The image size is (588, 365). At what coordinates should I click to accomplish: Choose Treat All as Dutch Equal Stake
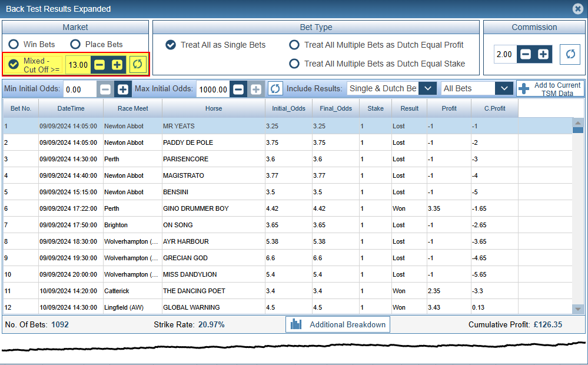pos(294,64)
